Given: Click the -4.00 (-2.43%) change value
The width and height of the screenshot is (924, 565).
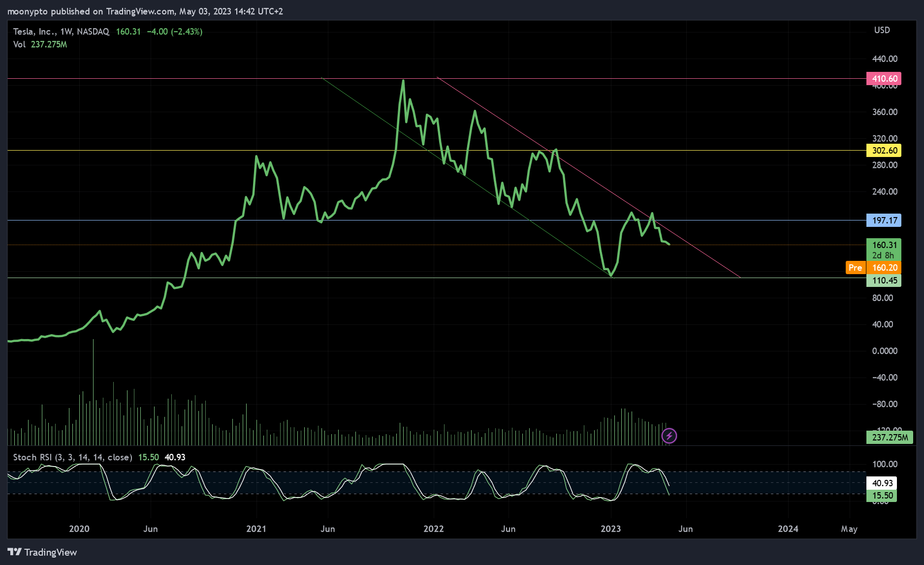Looking at the screenshot, I should [175, 31].
